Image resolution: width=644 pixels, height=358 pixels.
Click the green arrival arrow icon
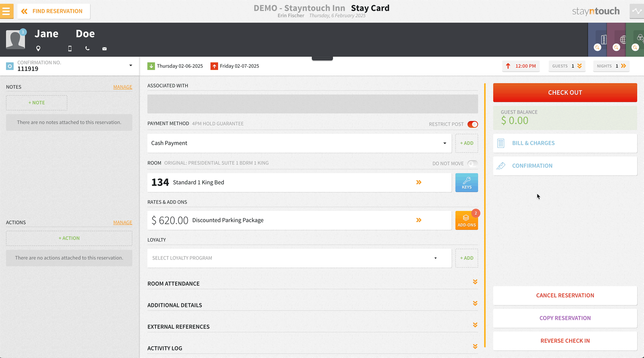pos(151,66)
